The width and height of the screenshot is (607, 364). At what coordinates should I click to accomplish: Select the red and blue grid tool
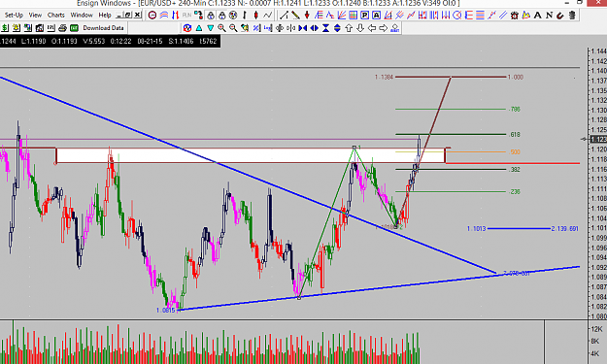click(354, 16)
